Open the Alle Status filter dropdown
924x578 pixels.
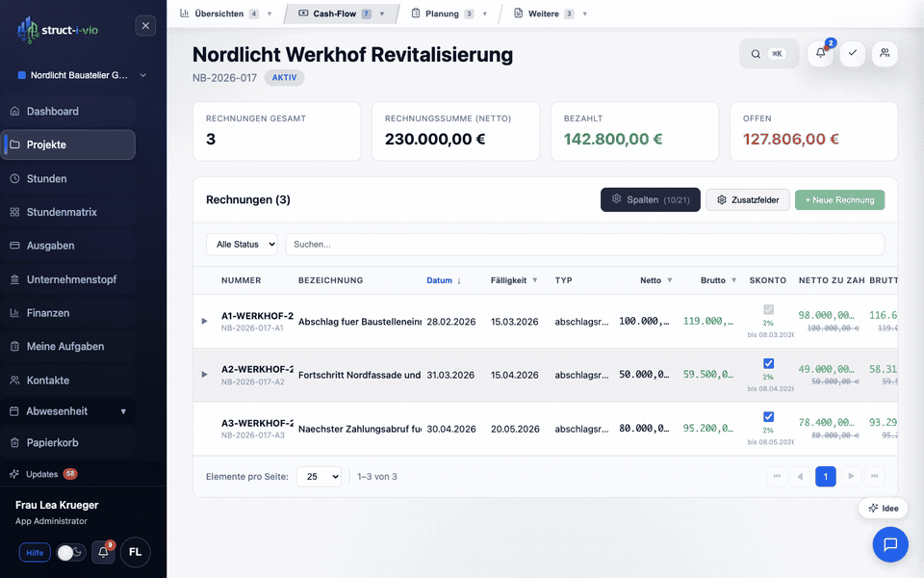click(242, 245)
